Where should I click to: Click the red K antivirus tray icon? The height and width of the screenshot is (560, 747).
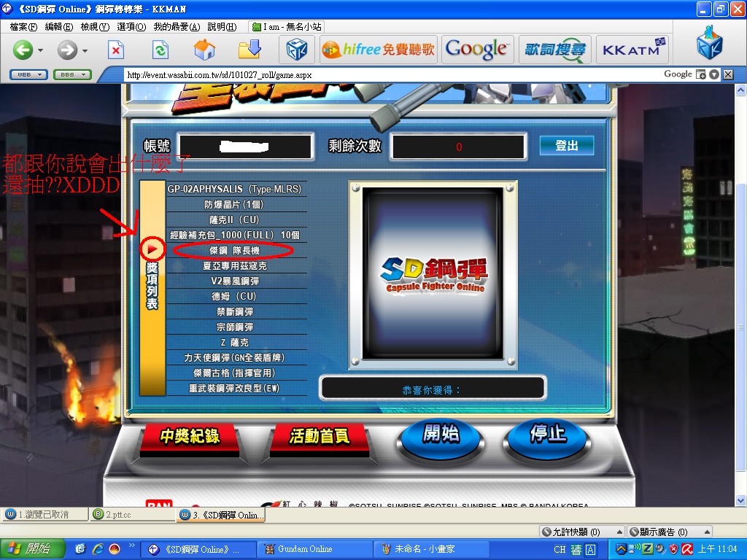pos(686,549)
